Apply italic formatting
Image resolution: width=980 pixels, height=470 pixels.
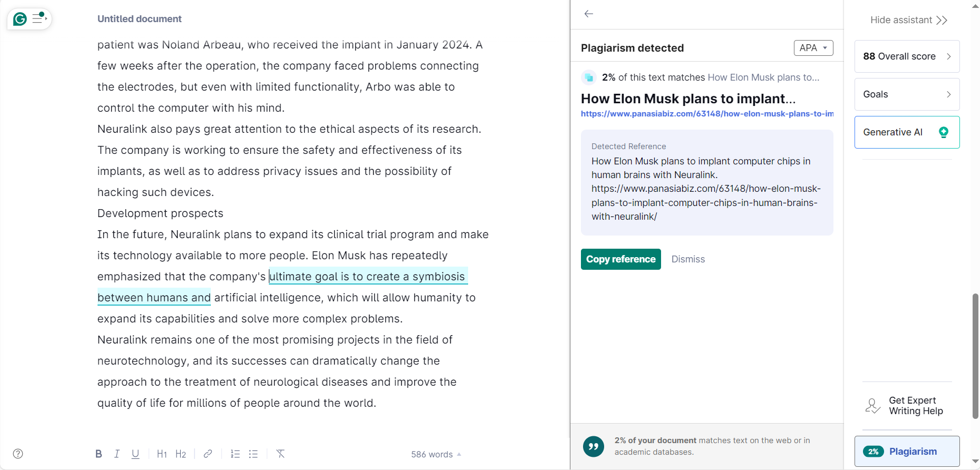(x=117, y=454)
